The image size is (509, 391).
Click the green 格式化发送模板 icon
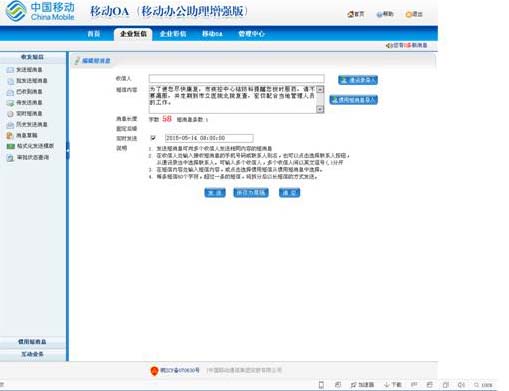point(11,146)
